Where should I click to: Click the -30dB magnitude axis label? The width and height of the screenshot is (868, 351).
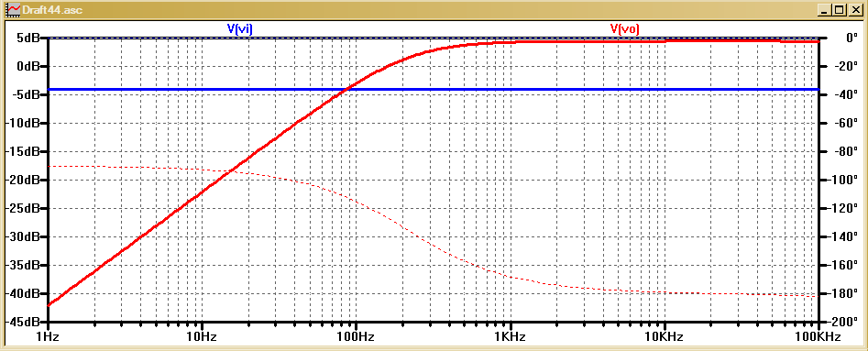(x=23, y=237)
